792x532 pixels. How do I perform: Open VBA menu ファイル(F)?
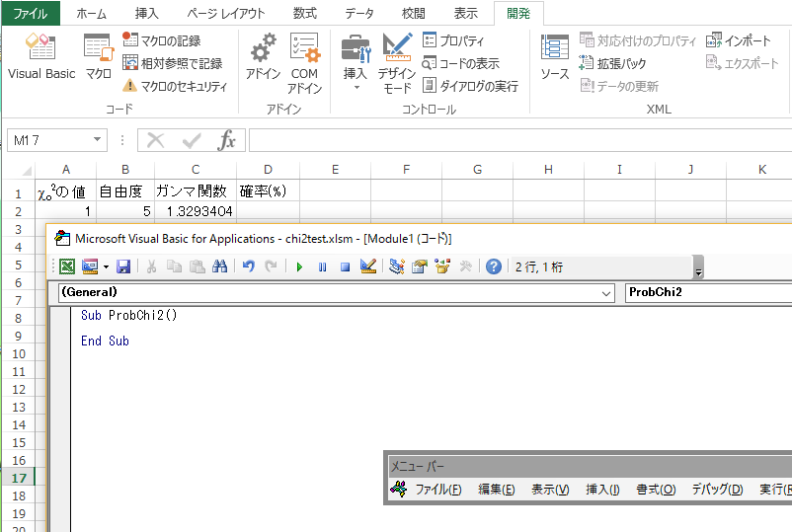pyautogui.click(x=437, y=490)
